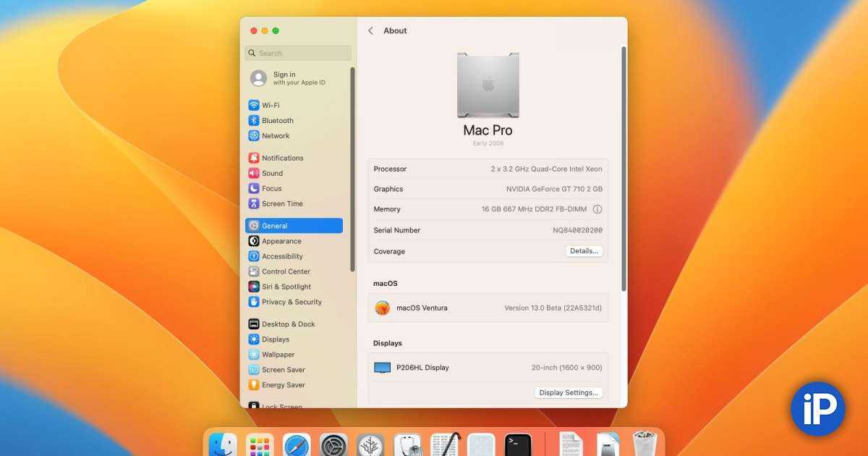Open Launchpad from the Dock
The image size is (868, 456).
(x=260, y=446)
